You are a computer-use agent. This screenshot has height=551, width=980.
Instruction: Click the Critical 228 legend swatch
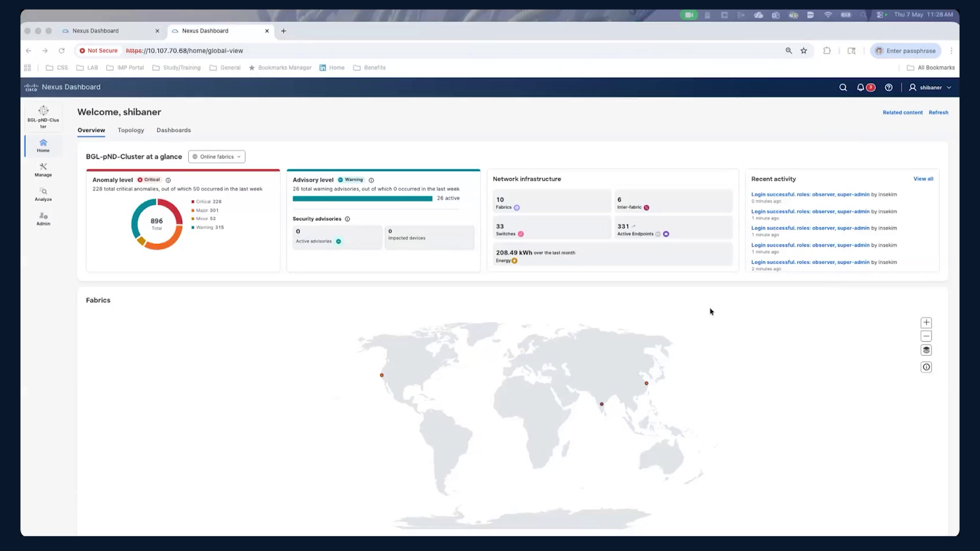coord(193,202)
